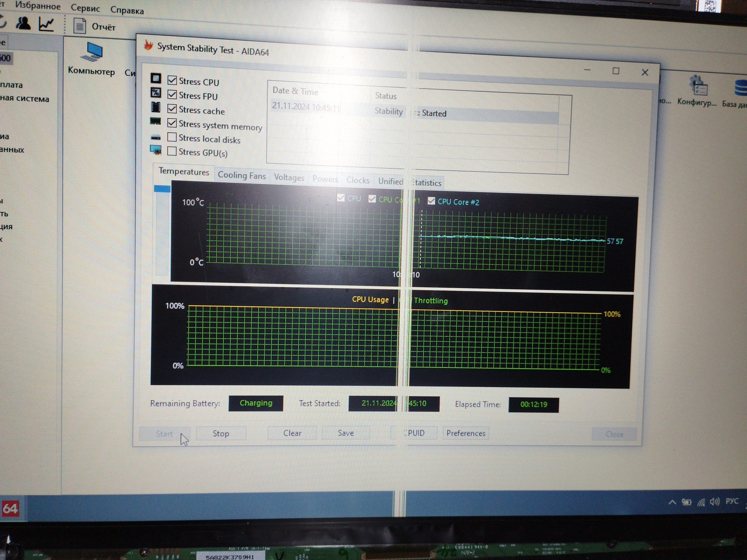This screenshot has height=560, width=747.
Task: Open the network Wi-Fi tray icon
Action: [701, 502]
